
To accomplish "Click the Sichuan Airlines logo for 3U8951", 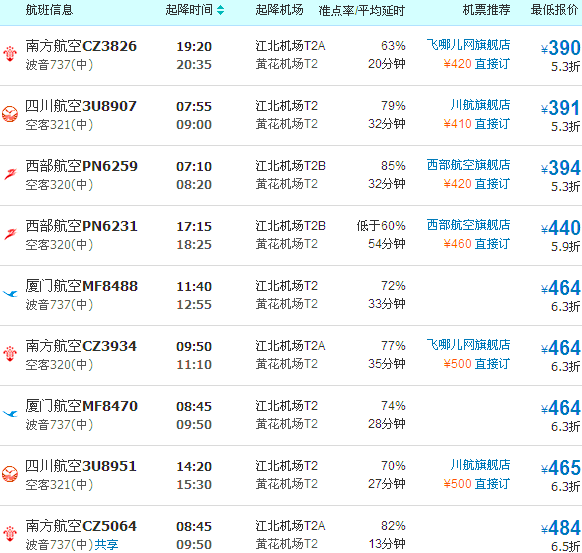I will tap(10, 474).
